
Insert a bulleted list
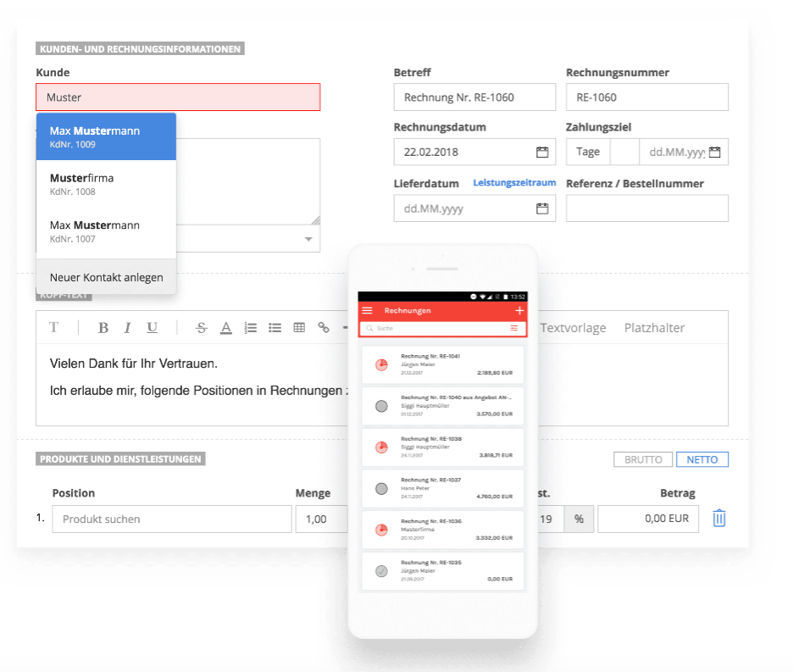click(x=274, y=328)
